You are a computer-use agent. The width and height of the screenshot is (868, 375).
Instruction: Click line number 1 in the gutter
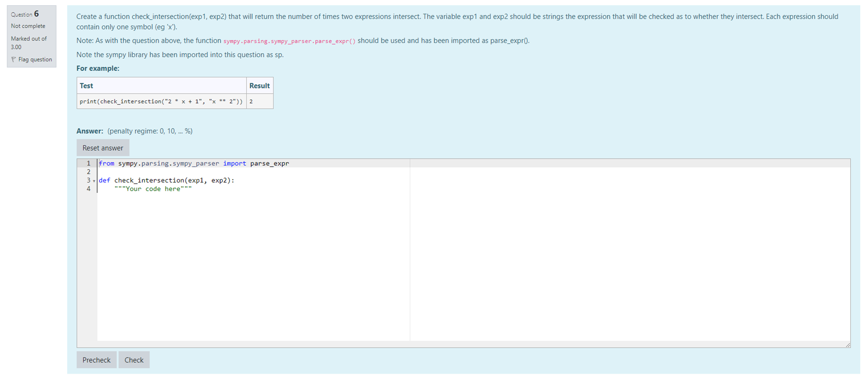coord(88,163)
